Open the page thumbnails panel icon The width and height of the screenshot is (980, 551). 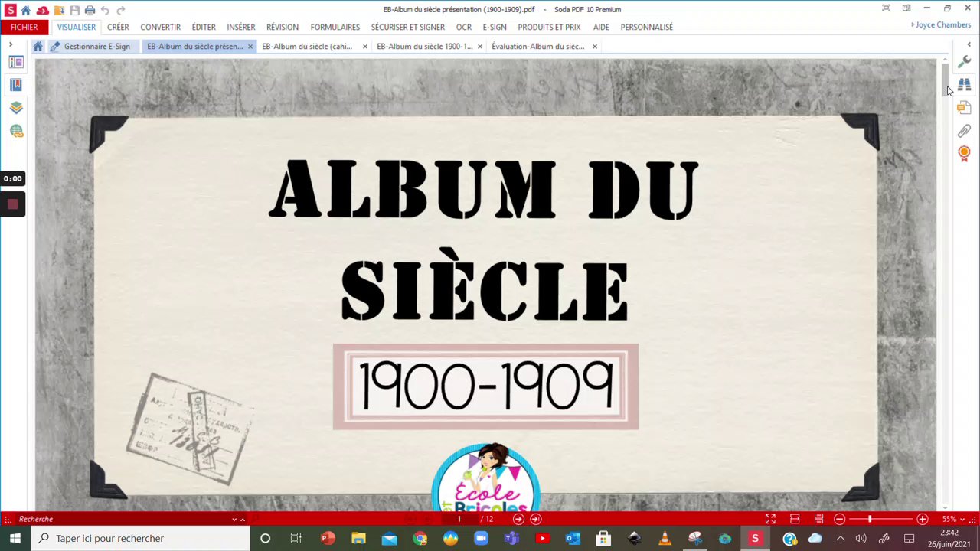16,62
